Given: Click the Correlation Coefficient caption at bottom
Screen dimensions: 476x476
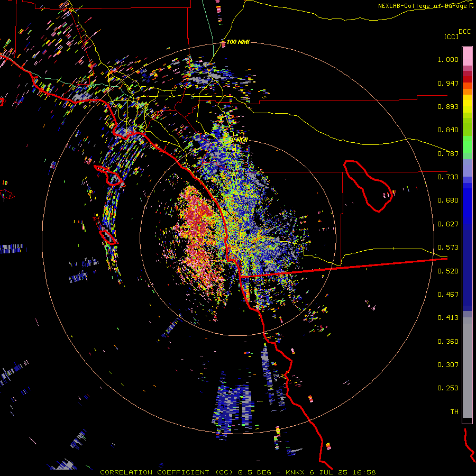Looking at the screenshot, I should tap(237, 472).
